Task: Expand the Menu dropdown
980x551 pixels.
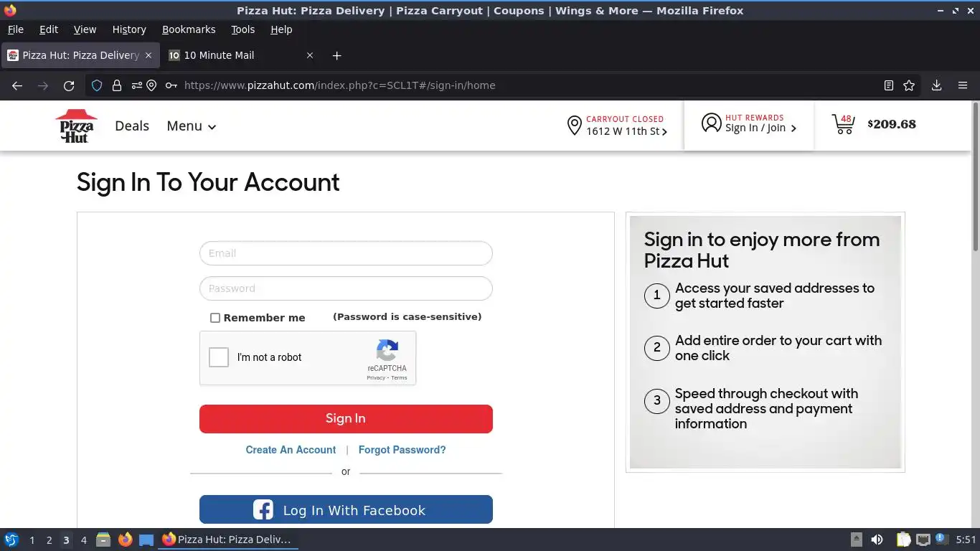Action: 192,126
